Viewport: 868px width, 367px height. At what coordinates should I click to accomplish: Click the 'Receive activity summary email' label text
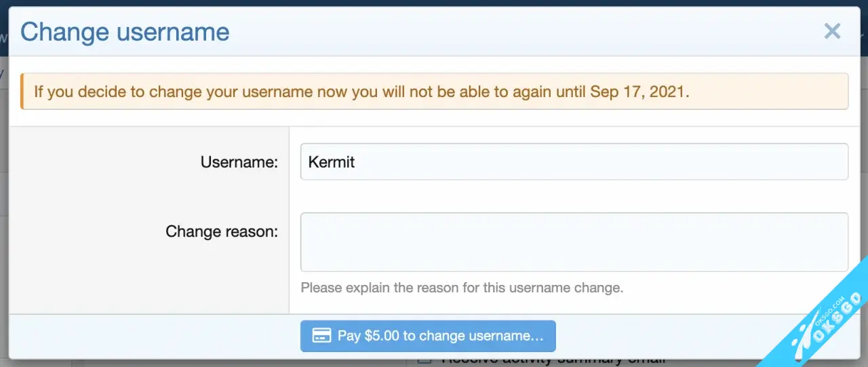point(553,361)
